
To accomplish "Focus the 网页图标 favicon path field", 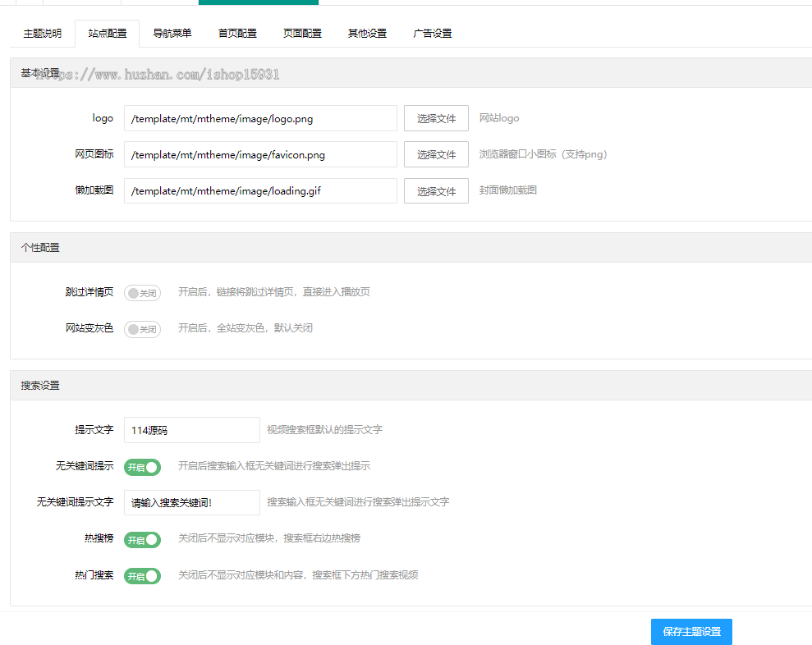I will (x=260, y=155).
